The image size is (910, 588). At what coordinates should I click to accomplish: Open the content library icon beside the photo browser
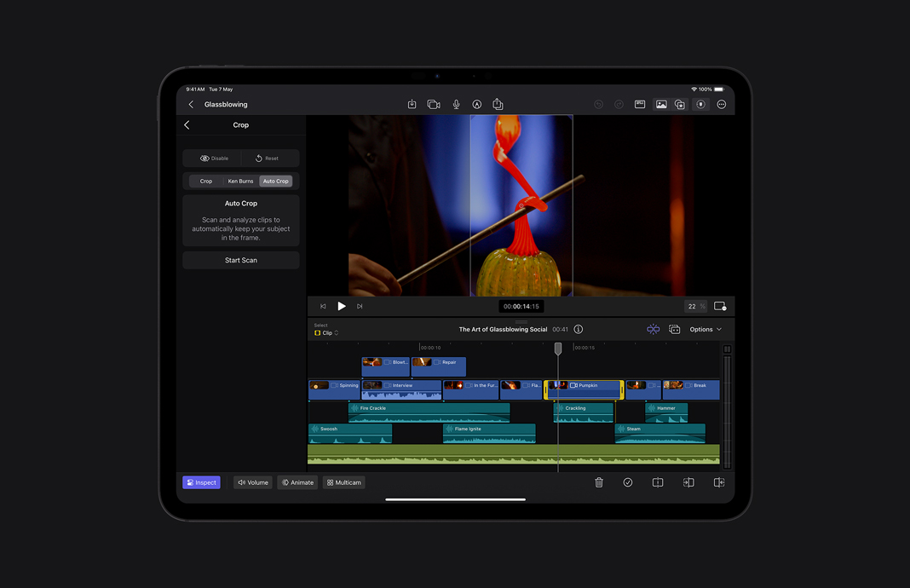pos(679,104)
